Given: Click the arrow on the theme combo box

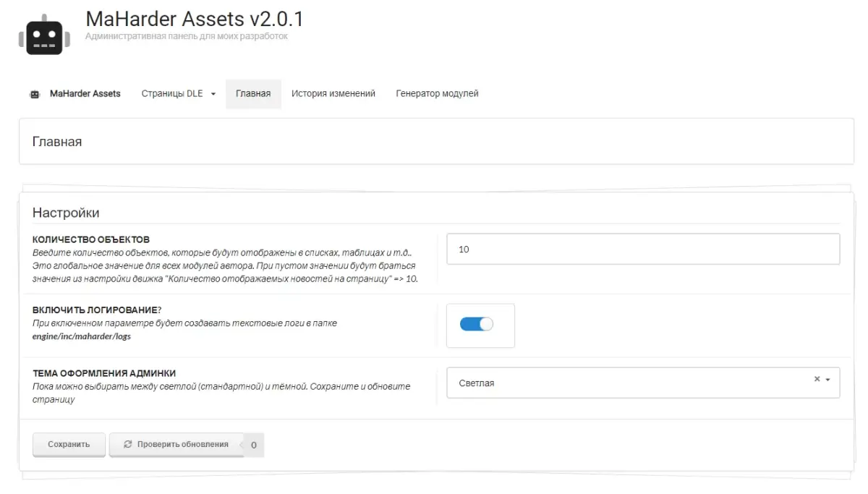Looking at the screenshot, I should click(827, 380).
